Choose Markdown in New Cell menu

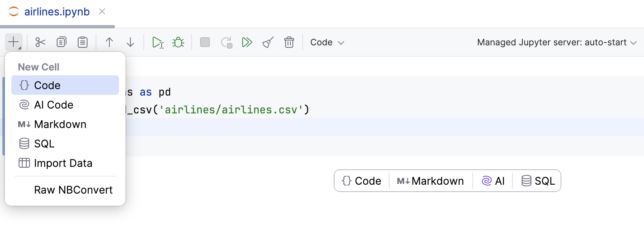(60, 124)
